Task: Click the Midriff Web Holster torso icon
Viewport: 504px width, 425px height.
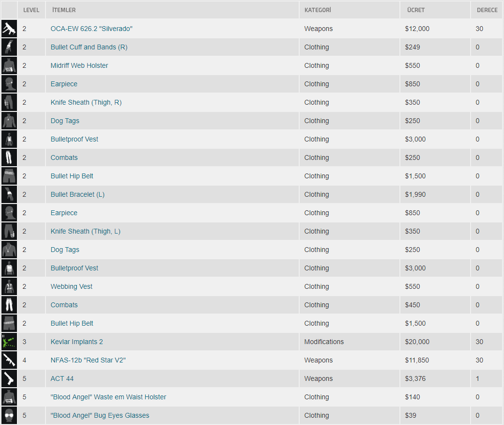Action: pos(9,65)
